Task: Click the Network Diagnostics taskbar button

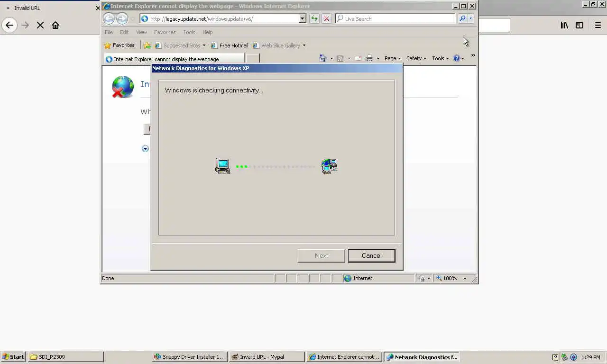Action: [422, 357]
